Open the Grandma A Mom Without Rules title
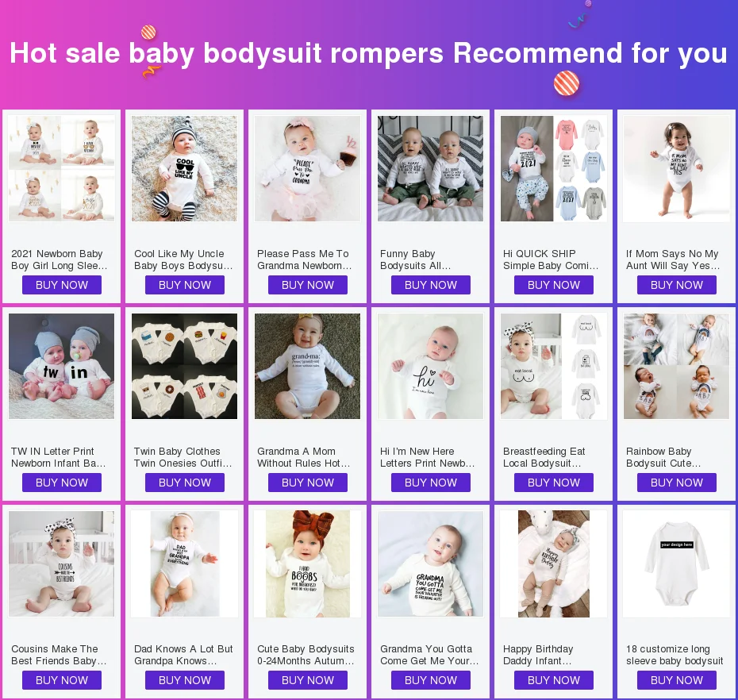The height and width of the screenshot is (700, 738). 304,457
